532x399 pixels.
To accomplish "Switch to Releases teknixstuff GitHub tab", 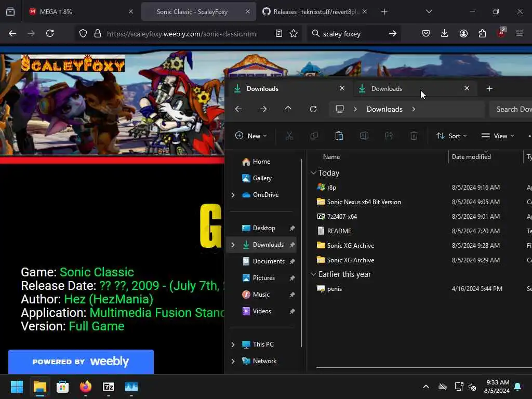I will click(x=314, y=11).
